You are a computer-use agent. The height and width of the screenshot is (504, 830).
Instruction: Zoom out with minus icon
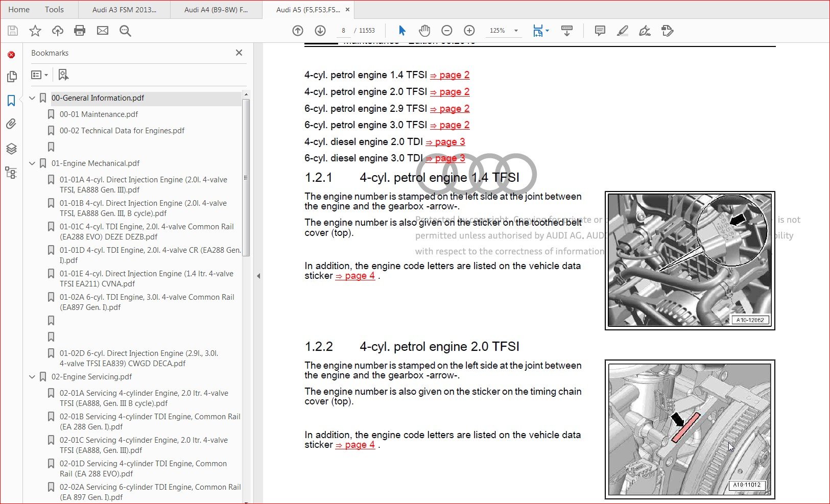pyautogui.click(x=447, y=31)
